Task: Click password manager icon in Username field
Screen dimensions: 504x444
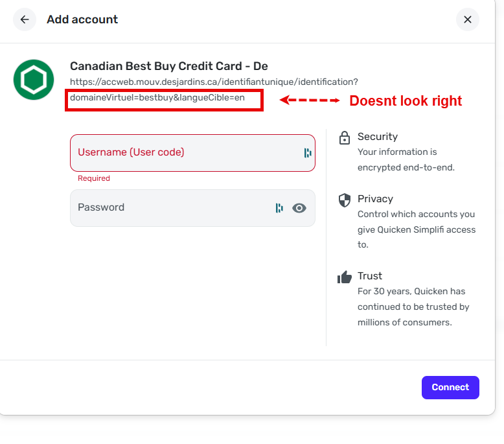Action: (308, 153)
